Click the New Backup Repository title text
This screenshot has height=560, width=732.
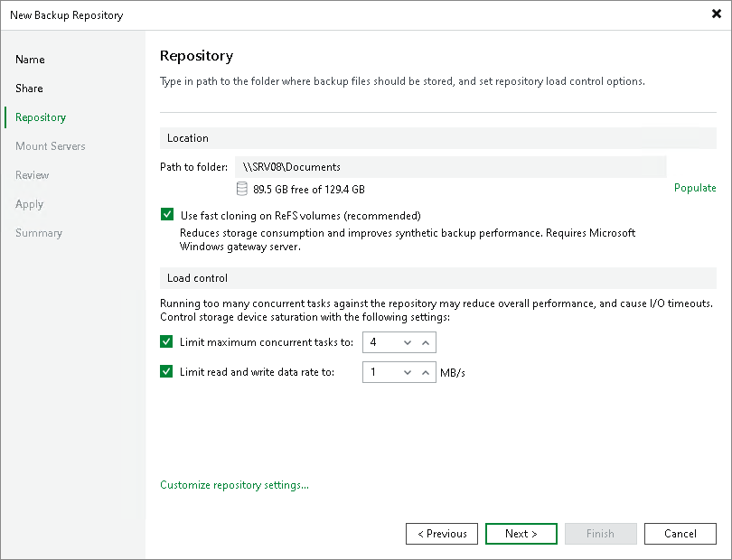67,15
